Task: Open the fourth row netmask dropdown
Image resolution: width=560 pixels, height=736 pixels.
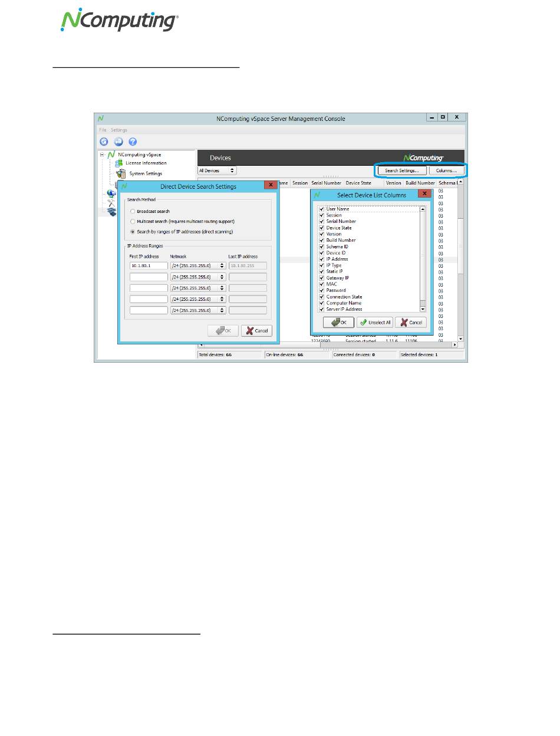Action: pyautogui.click(x=198, y=299)
